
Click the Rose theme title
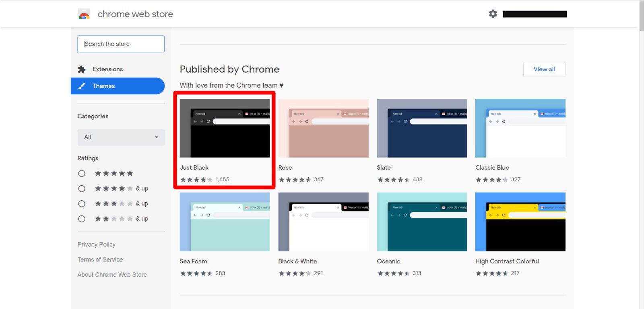pyautogui.click(x=285, y=168)
